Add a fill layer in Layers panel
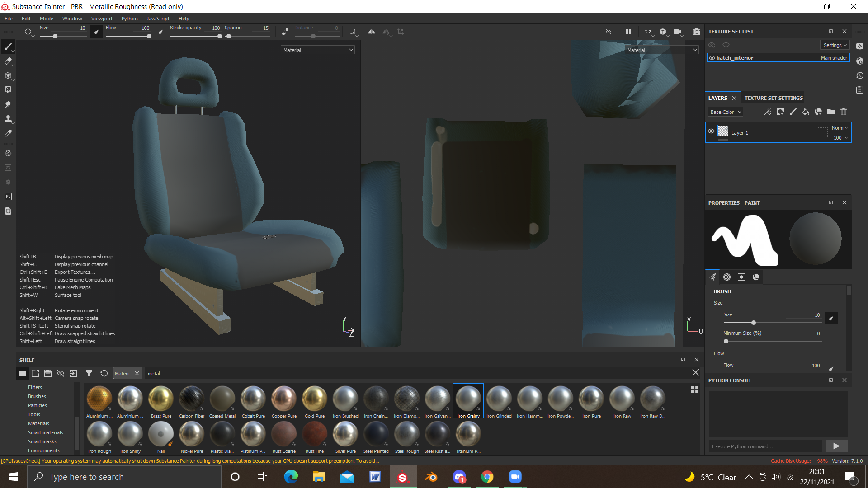This screenshot has height=488, width=868. (805, 112)
